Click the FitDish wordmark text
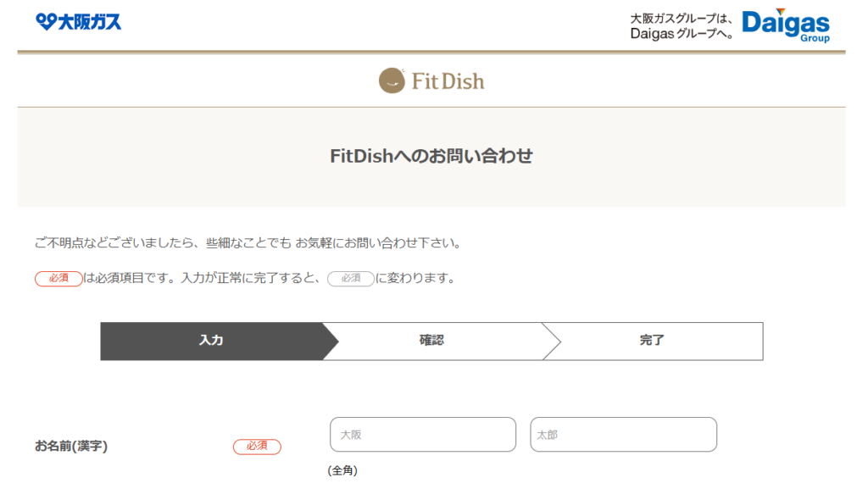The height and width of the screenshot is (500, 868). tap(448, 81)
